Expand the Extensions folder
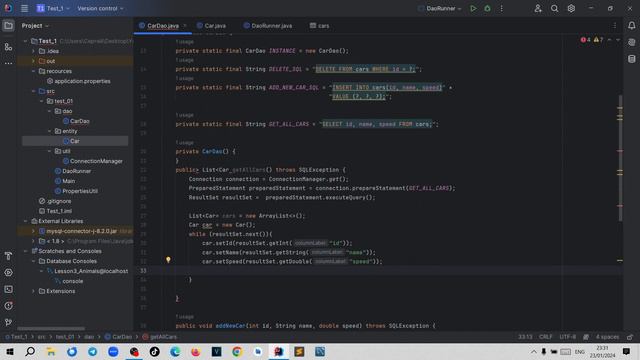Viewport: 640px width, 360px height. coord(33,291)
